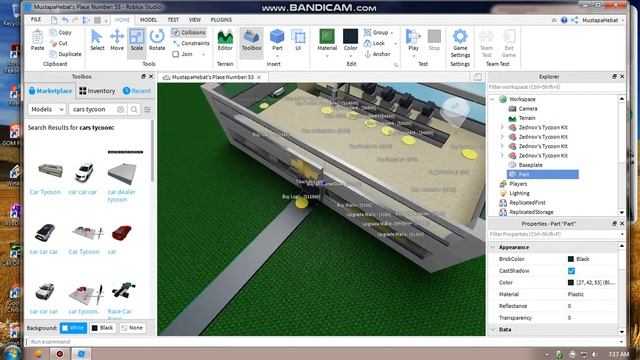Clear the cars tycoon search text

click(x=120, y=109)
